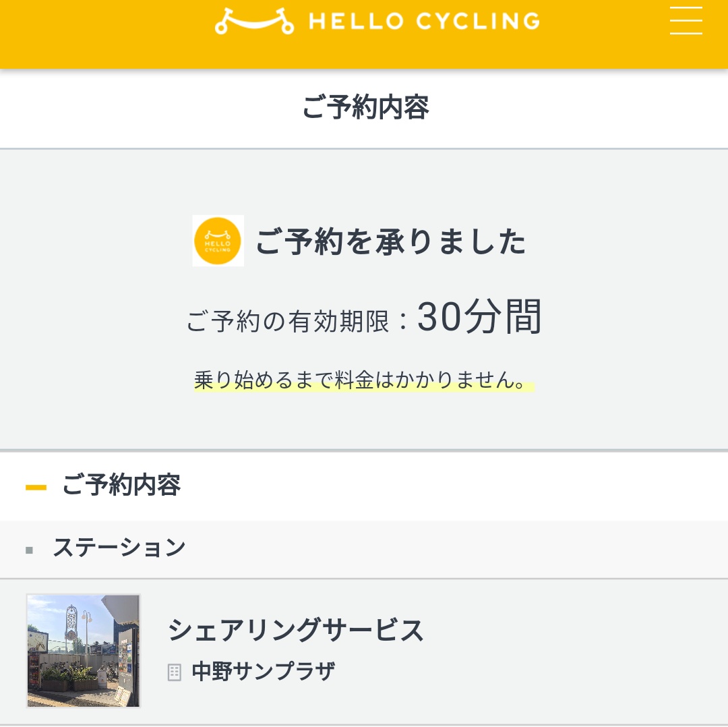Screen dimensions: 728x727
Task: Click the ご予約内容 section heading text
Action: tap(121, 486)
